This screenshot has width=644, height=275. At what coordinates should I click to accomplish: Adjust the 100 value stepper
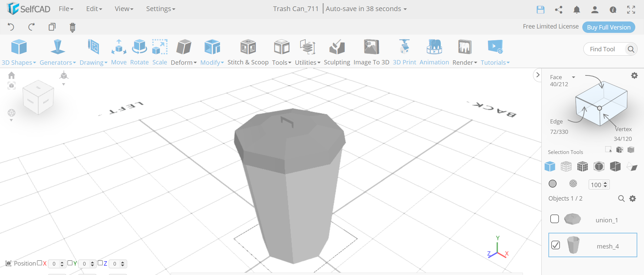pyautogui.click(x=605, y=185)
